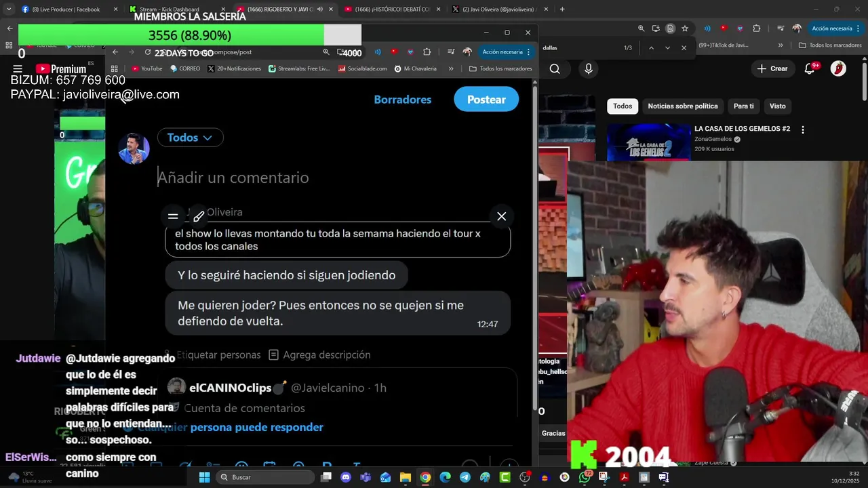This screenshot has width=868, height=488.
Task: Click Agrega descripción option
Action: click(x=319, y=354)
